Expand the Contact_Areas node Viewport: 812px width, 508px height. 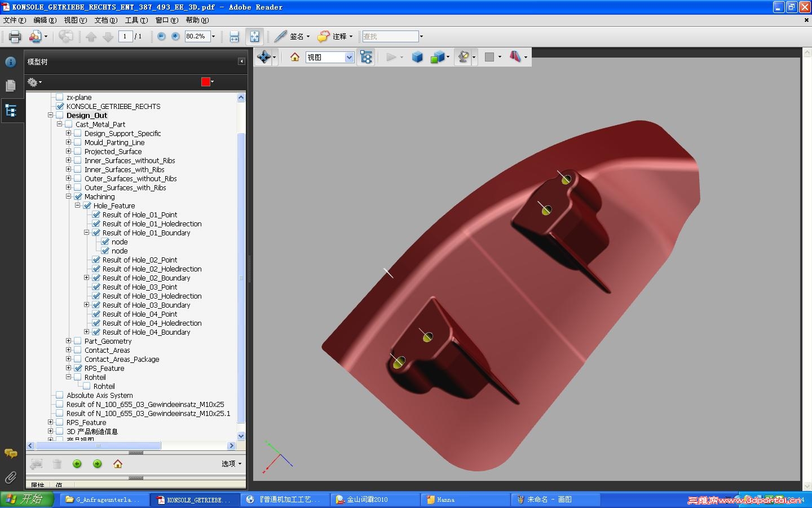[x=69, y=350]
